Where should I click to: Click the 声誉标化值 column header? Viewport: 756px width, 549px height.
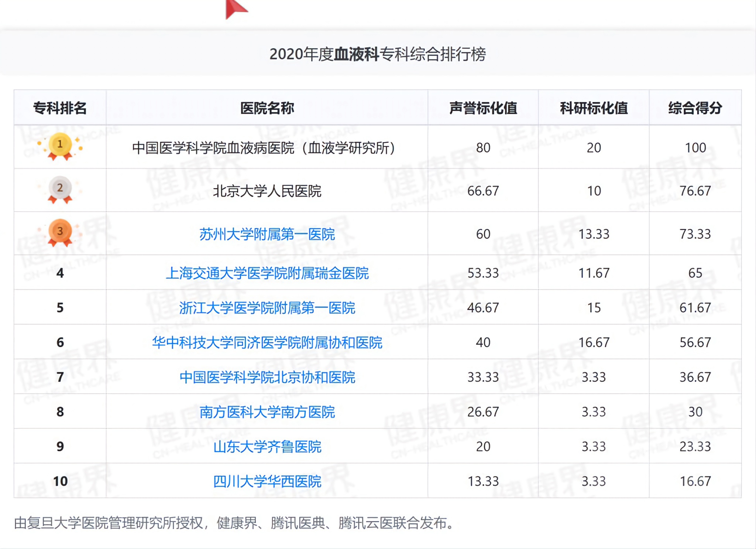click(x=483, y=108)
